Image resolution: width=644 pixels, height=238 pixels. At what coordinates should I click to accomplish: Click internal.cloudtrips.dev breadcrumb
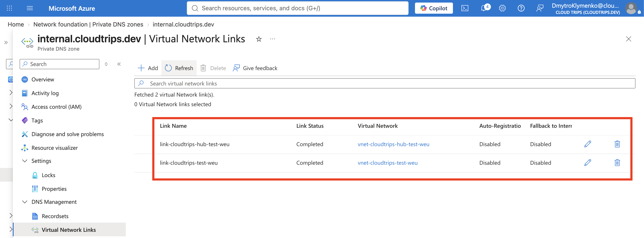click(x=183, y=24)
